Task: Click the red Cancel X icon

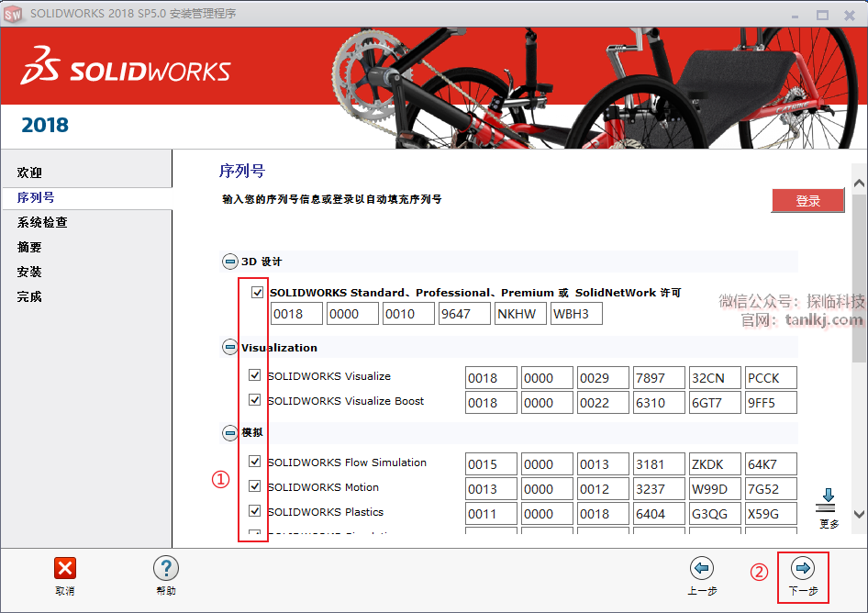Action: [65, 568]
